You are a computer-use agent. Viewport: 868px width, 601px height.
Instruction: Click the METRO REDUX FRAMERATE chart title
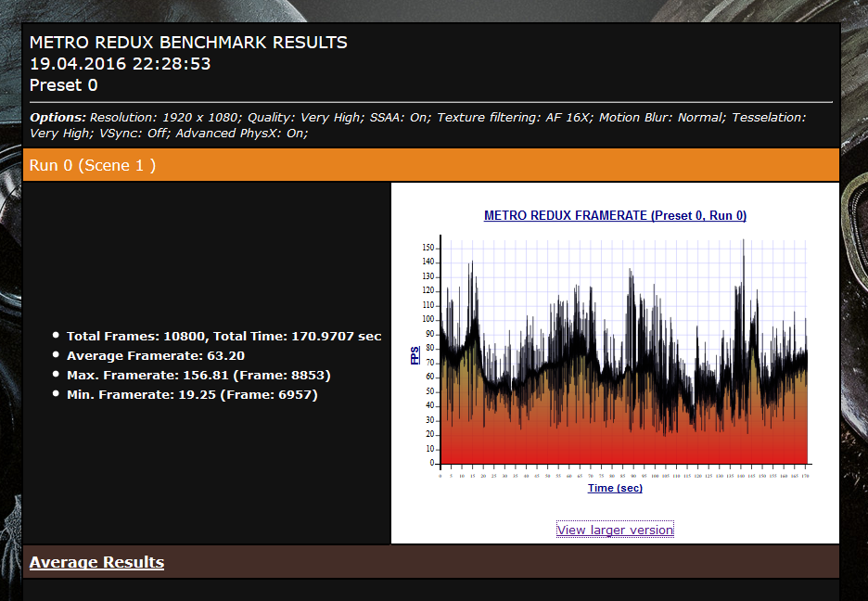point(615,215)
